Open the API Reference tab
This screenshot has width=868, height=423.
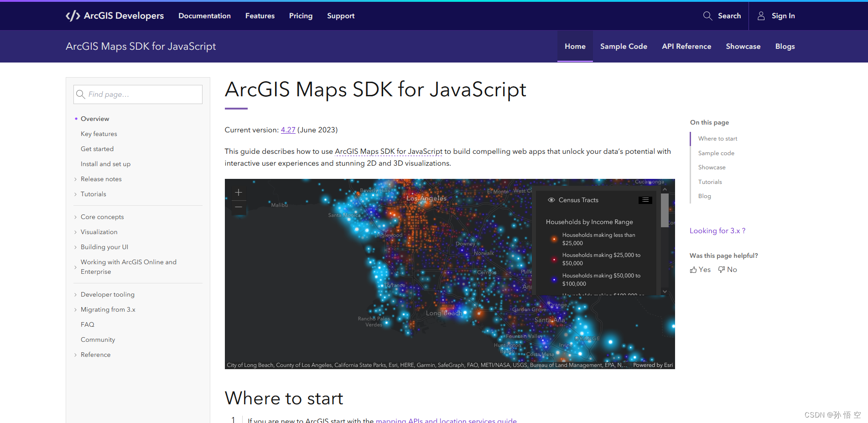(x=686, y=47)
